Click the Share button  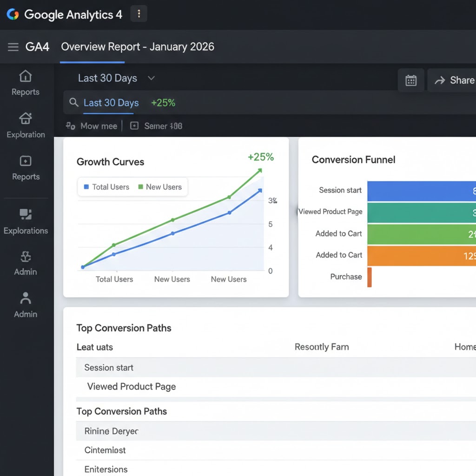pos(458,80)
